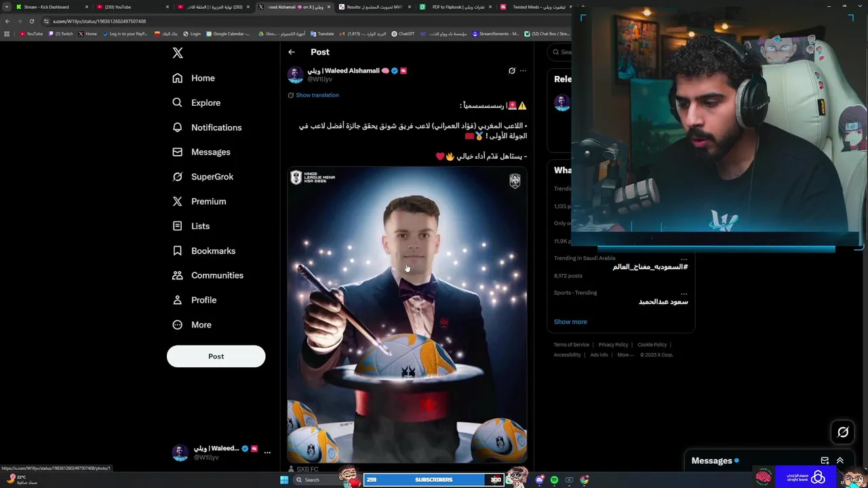Open YouTube bookmark

point(31,34)
